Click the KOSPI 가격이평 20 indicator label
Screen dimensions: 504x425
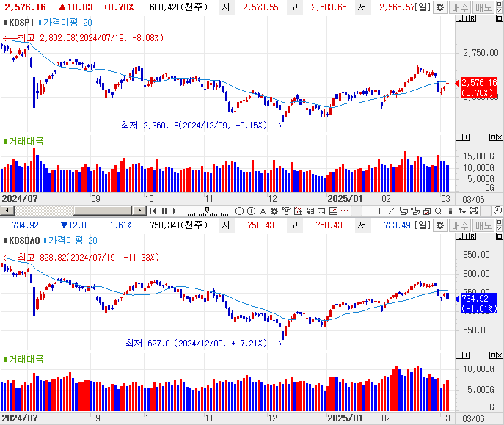pos(65,23)
